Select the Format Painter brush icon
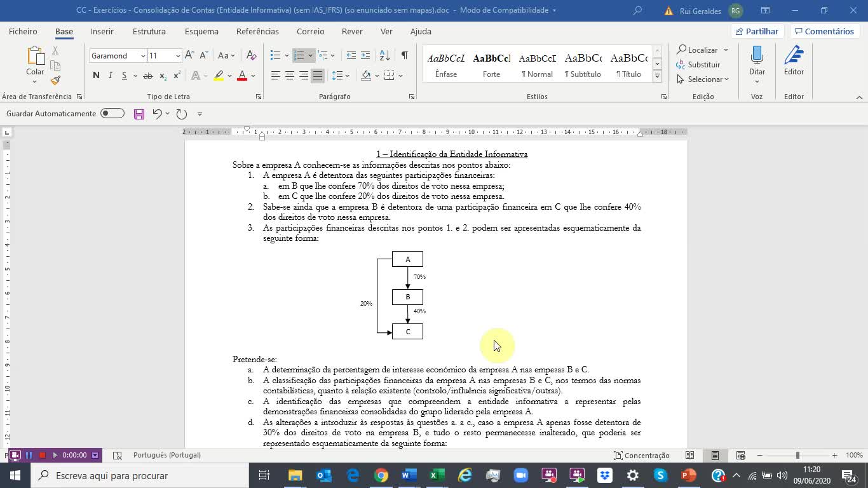Image resolution: width=868 pixels, height=488 pixels. [55, 80]
